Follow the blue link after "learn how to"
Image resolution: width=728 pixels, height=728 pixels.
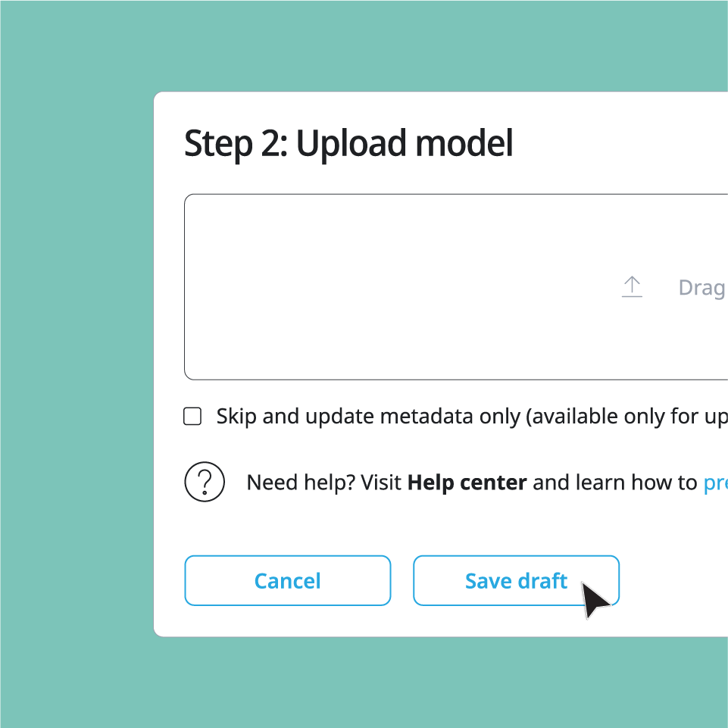tap(715, 483)
